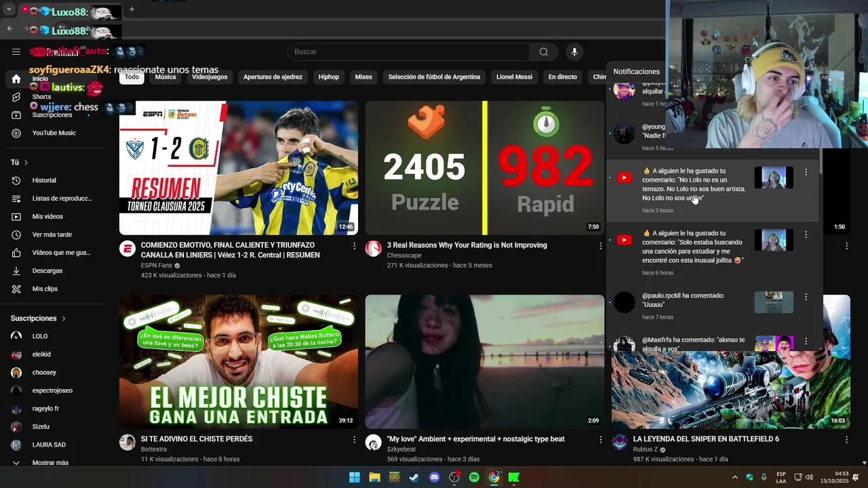This screenshot has width=868, height=488.
Task: Click the ESPN Fans channel avatar
Action: 127,249
